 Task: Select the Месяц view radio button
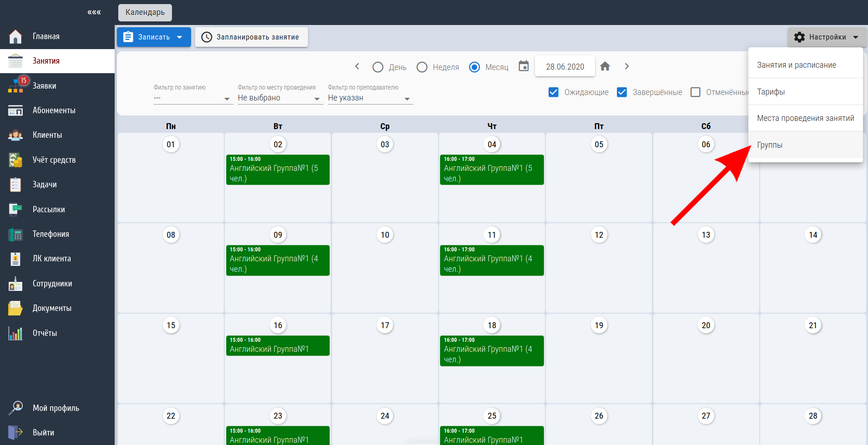coord(474,67)
